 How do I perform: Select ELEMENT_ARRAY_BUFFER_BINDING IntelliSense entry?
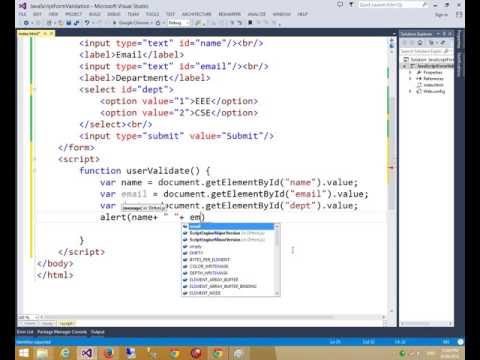223,286
